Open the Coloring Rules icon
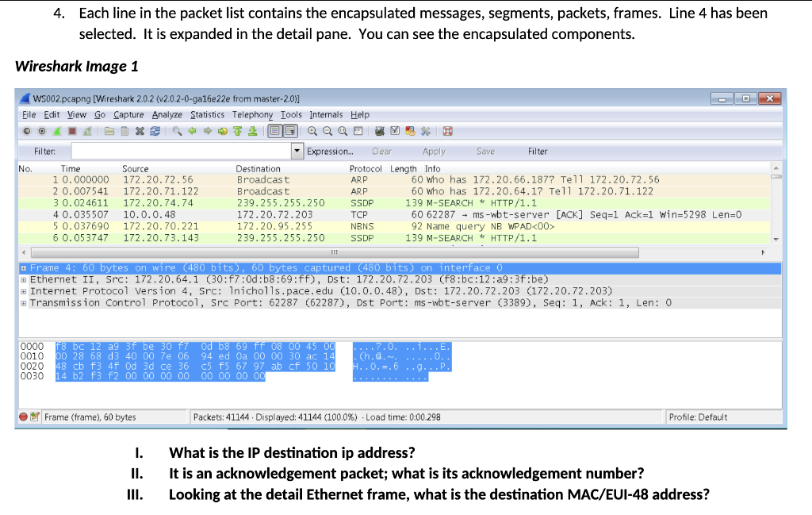This screenshot has width=812, height=515. pos(409,131)
